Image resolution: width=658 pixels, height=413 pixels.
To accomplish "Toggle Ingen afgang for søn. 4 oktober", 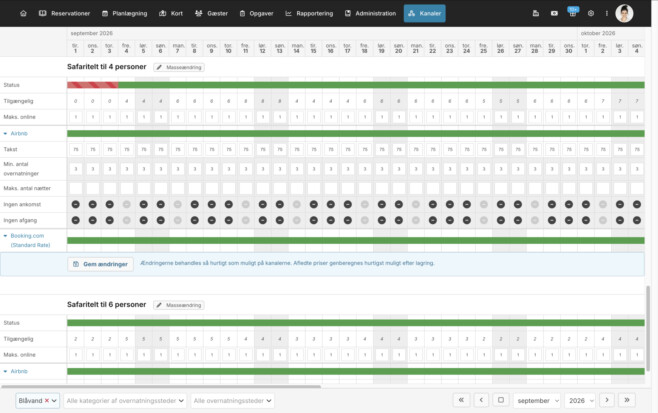I will click(x=637, y=220).
